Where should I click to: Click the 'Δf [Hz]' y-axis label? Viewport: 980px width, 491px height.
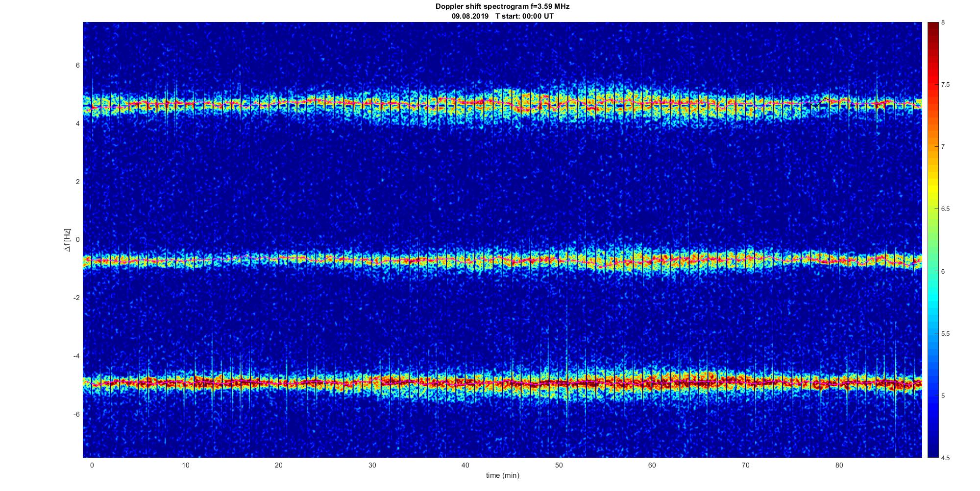[67, 240]
